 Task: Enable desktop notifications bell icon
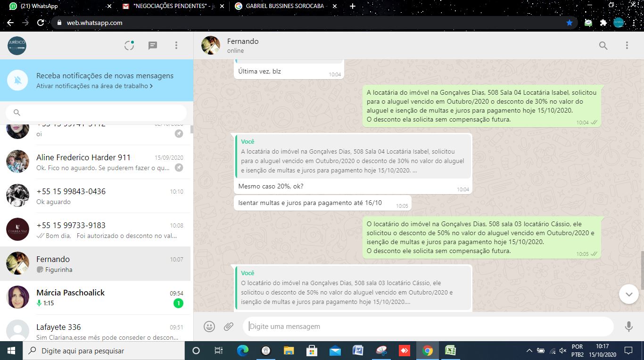point(18,81)
